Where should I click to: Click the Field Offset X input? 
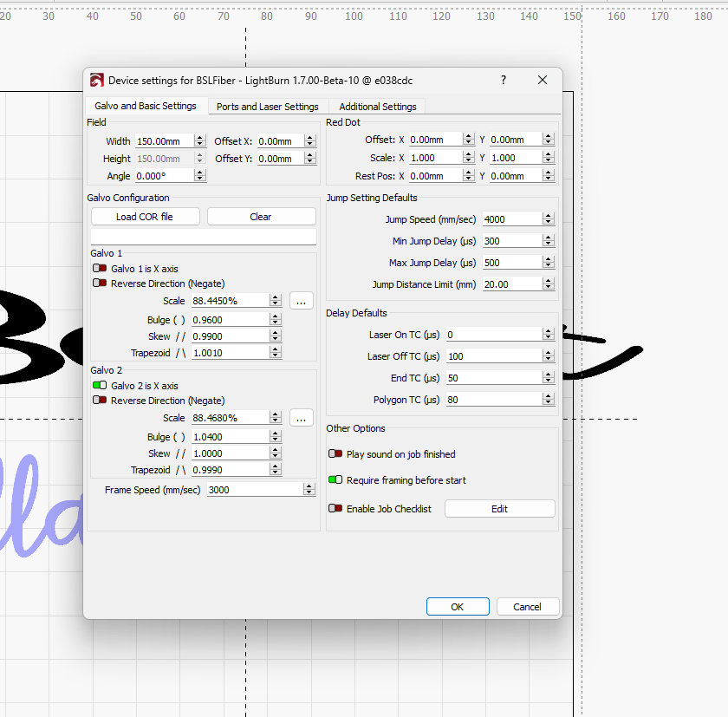(x=281, y=141)
